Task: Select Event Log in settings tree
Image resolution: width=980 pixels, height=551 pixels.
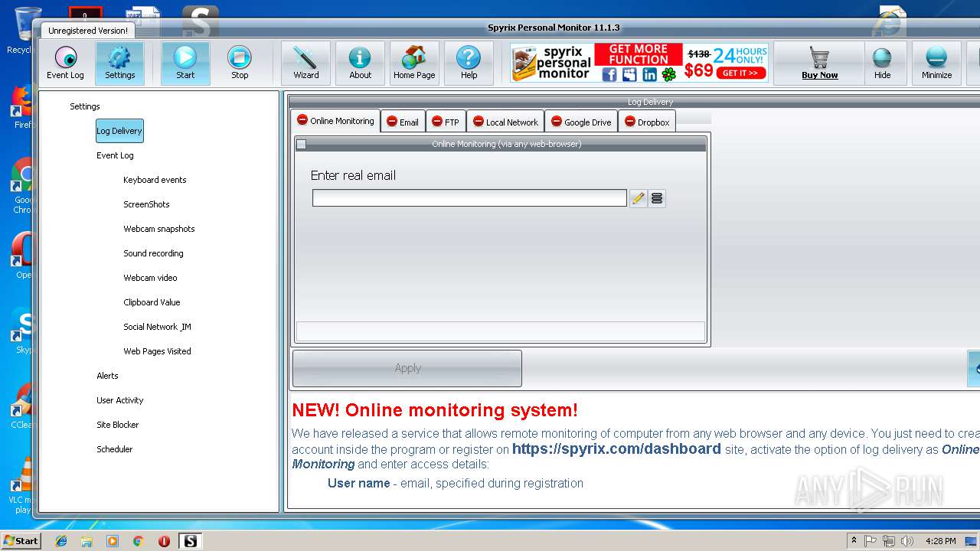Action: tap(115, 155)
